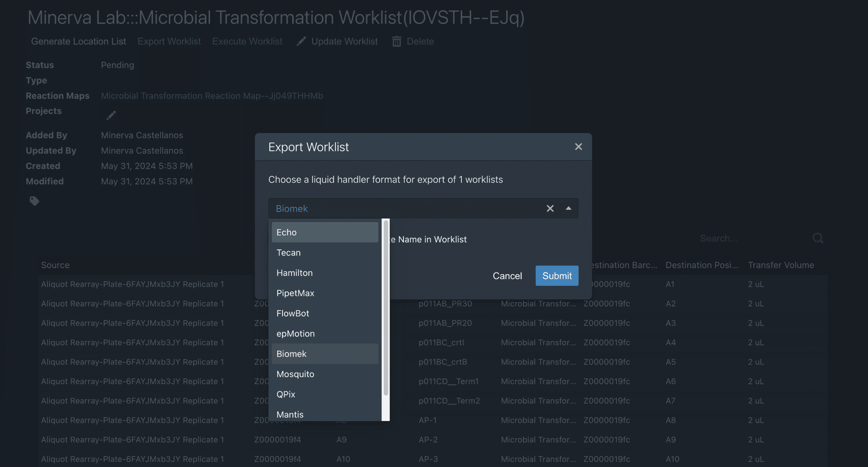The height and width of the screenshot is (467, 868).
Task: Select Execute Worklist from the toolbar
Action: (x=247, y=41)
